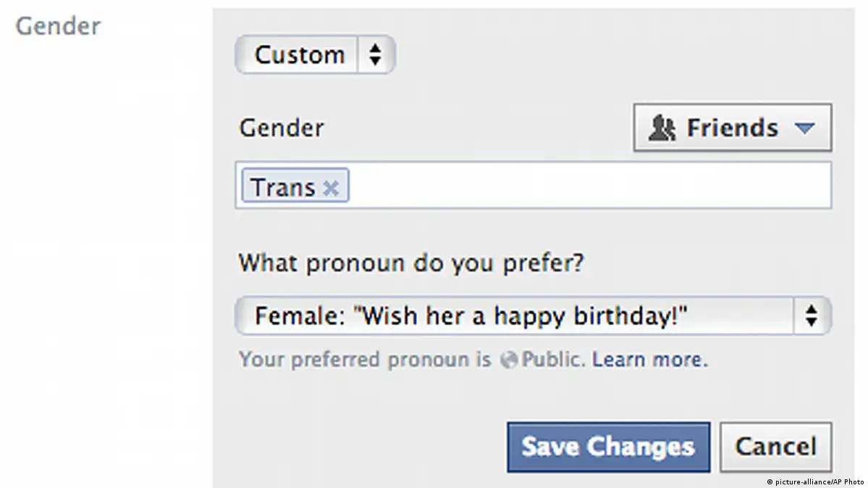Click the up-down arrows beside Custom

[x=375, y=55]
